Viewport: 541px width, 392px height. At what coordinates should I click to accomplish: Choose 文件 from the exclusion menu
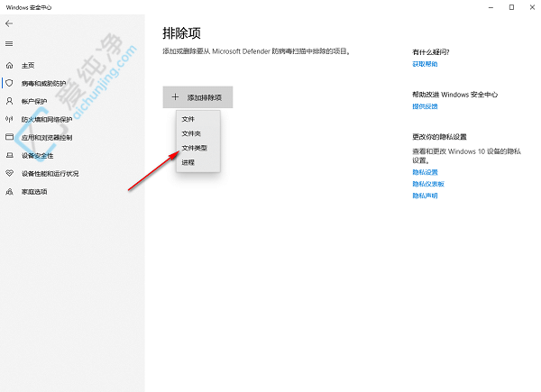198,119
